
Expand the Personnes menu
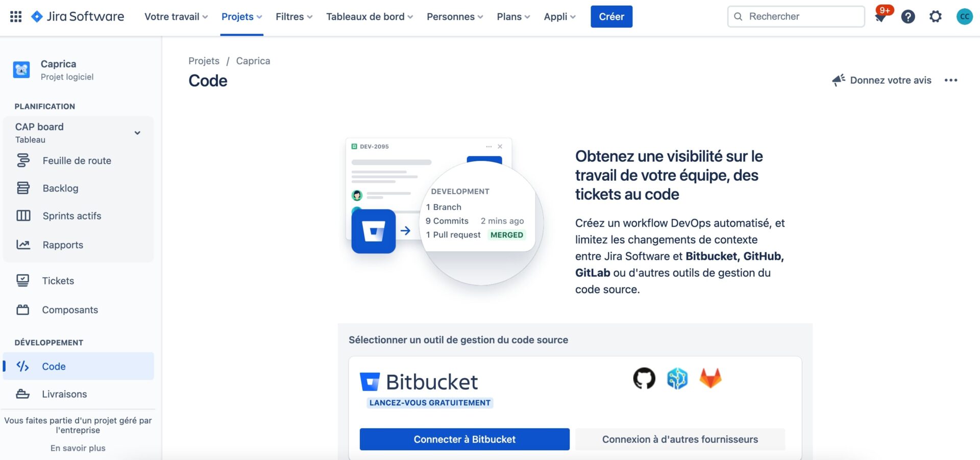coord(455,16)
